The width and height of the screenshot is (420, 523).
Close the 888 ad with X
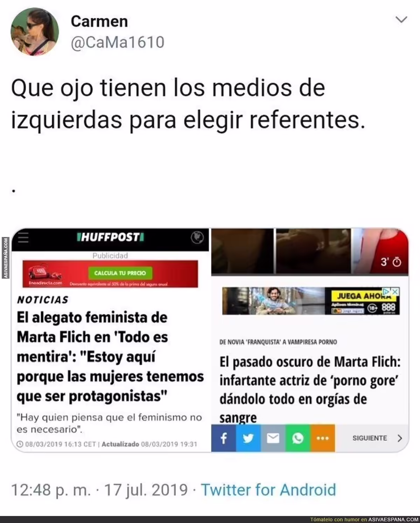(395, 291)
